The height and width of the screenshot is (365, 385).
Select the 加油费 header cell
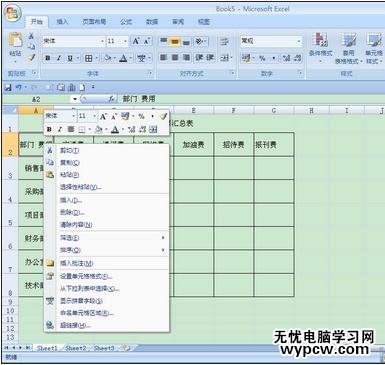click(x=193, y=144)
